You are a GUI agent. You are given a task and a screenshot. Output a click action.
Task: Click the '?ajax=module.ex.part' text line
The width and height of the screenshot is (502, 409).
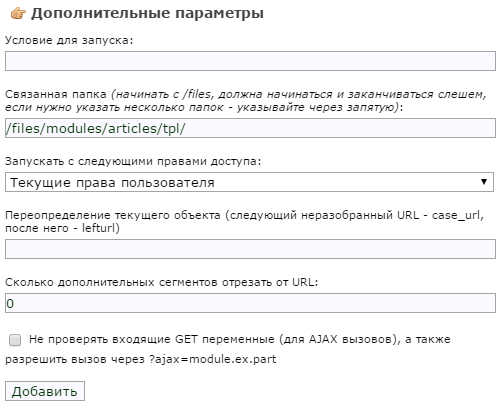(x=213, y=359)
